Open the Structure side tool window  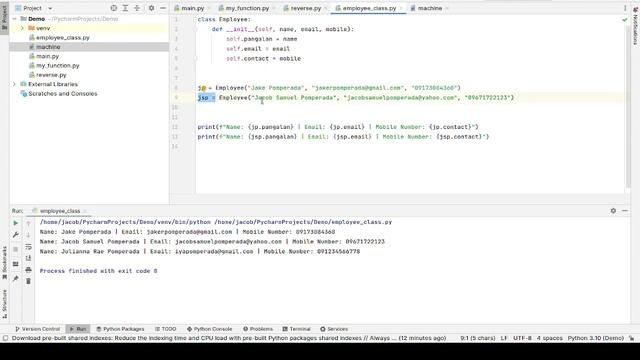click(4, 304)
